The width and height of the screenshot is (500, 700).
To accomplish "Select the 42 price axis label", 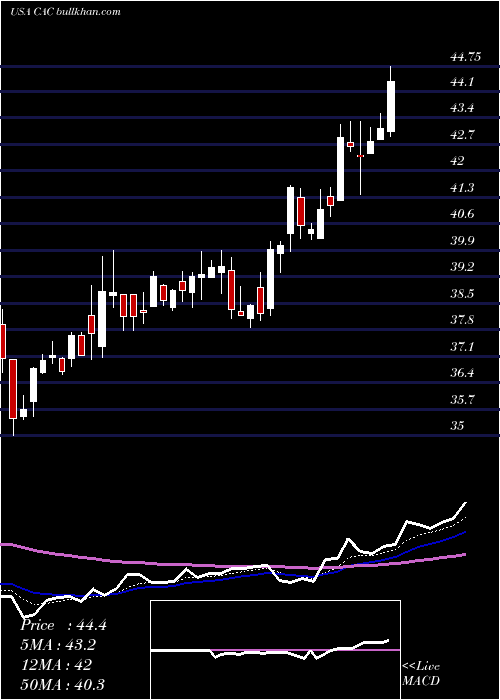I will [457, 161].
